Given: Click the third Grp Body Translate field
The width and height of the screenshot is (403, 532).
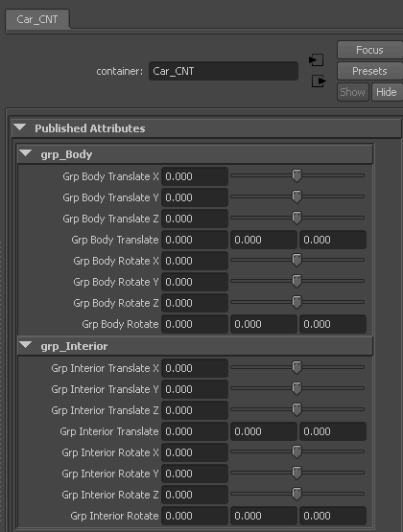Looking at the screenshot, I should (x=333, y=240).
